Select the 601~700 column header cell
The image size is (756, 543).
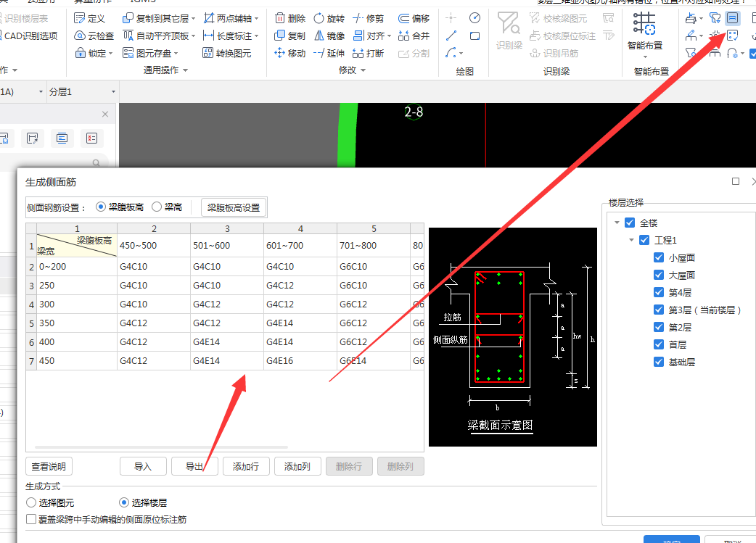click(300, 245)
